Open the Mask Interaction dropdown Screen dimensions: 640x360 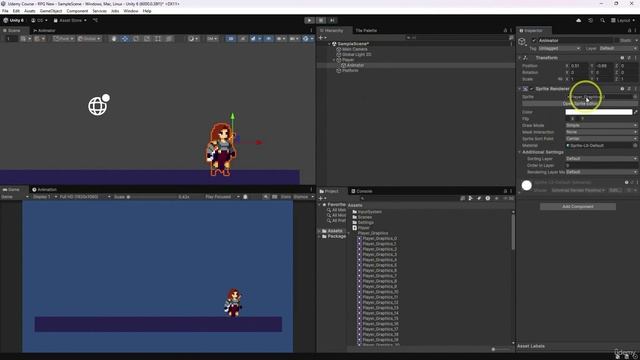point(601,132)
